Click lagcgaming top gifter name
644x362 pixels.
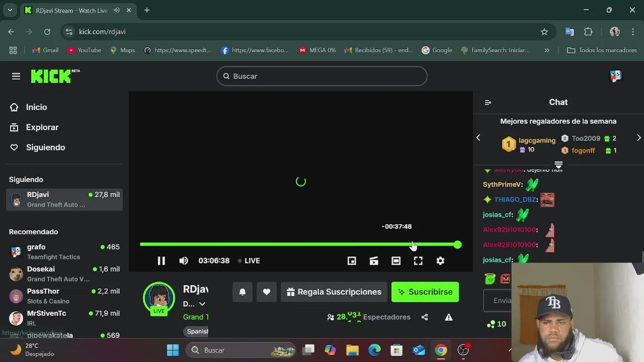pyautogui.click(x=537, y=141)
